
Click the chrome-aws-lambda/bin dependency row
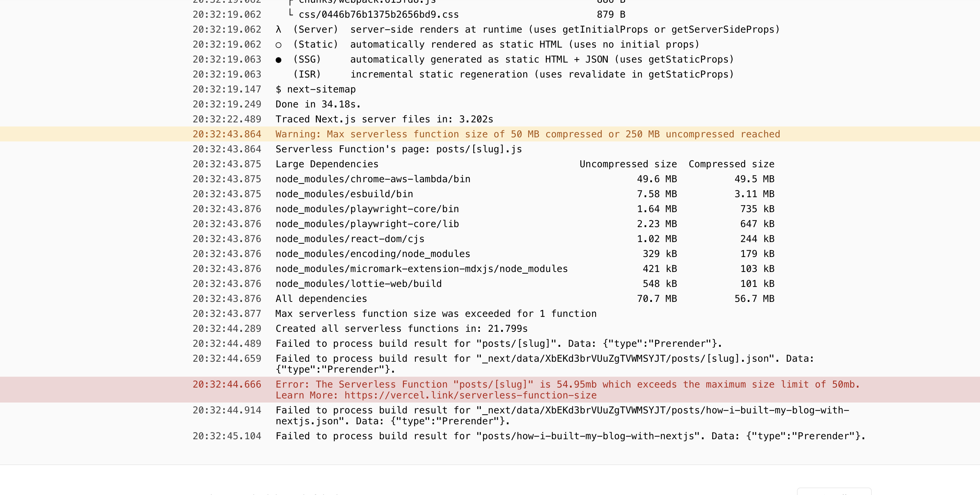point(373,179)
